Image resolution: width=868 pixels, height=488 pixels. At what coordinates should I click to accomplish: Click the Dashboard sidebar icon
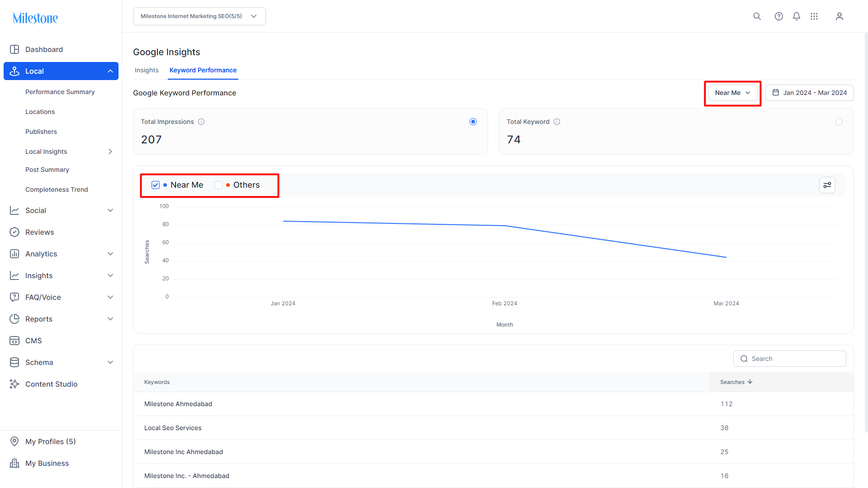[x=14, y=49]
